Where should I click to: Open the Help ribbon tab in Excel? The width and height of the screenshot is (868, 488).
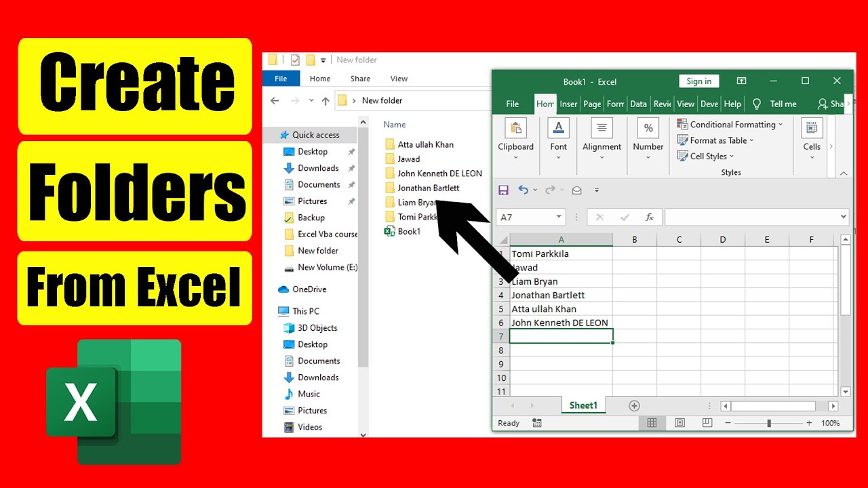coord(732,104)
